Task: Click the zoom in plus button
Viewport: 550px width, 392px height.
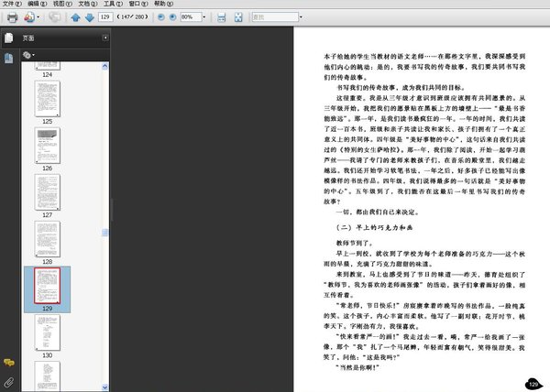Action: pyautogui.click(x=172, y=17)
